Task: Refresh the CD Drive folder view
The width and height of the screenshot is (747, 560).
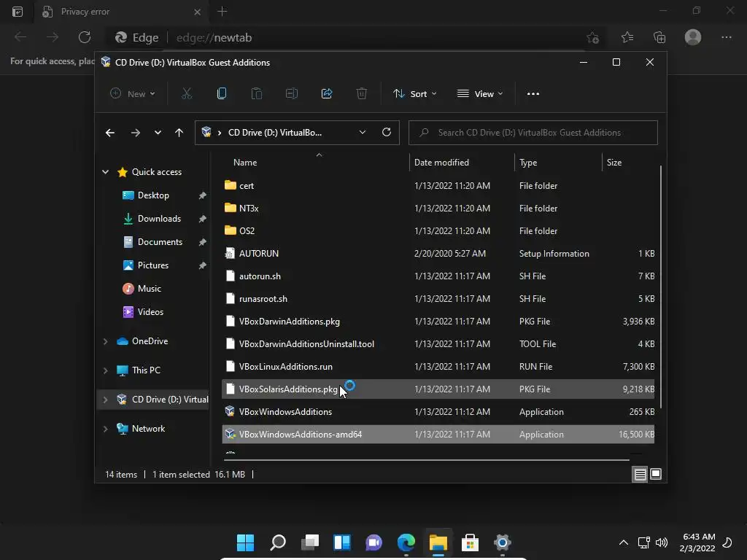Action: [387, 133]
